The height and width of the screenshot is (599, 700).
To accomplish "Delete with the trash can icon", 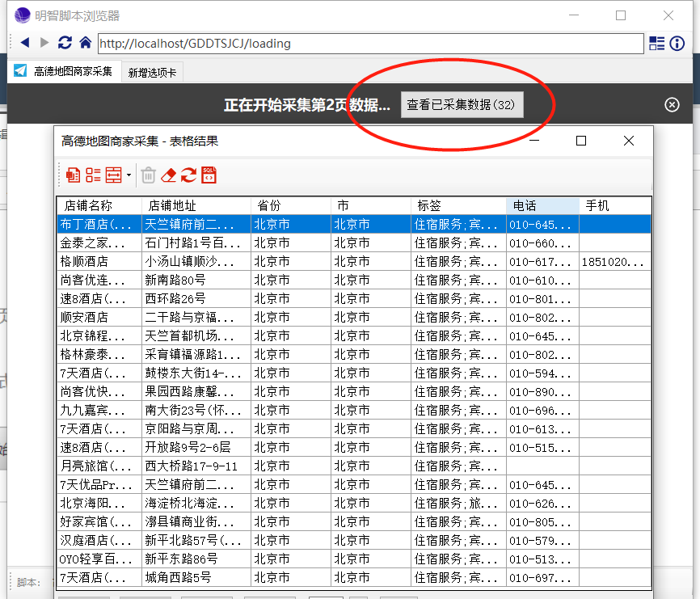I will pyautogui.click(x=148, y=175).
